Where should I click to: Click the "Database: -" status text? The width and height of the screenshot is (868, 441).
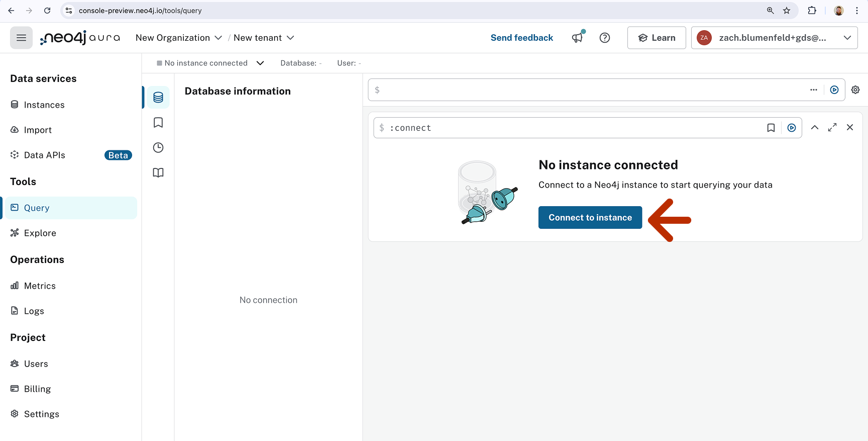coord(301,63)
